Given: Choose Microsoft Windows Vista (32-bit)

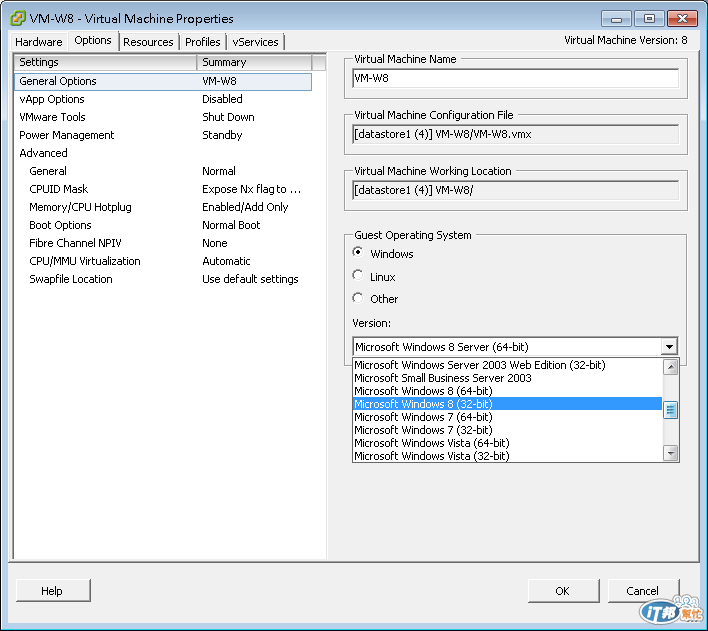Looking at the screenshot, I should point(508,456).
